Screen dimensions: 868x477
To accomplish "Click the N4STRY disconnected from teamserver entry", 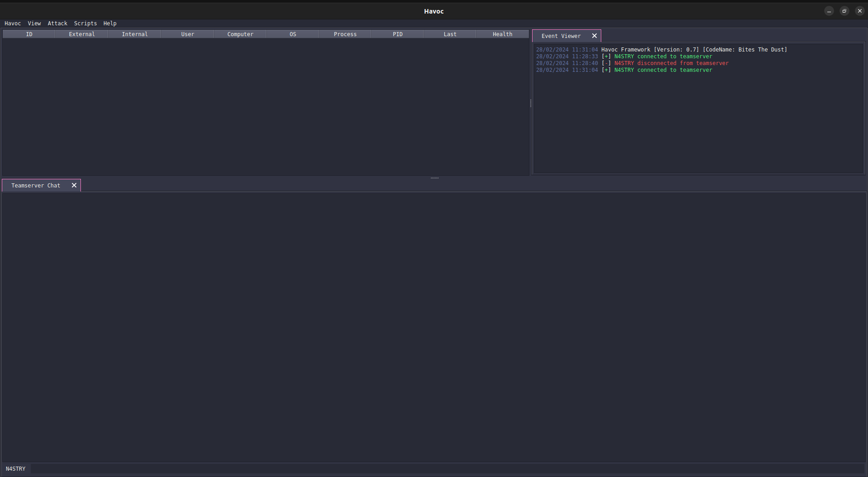I will 632,63.
